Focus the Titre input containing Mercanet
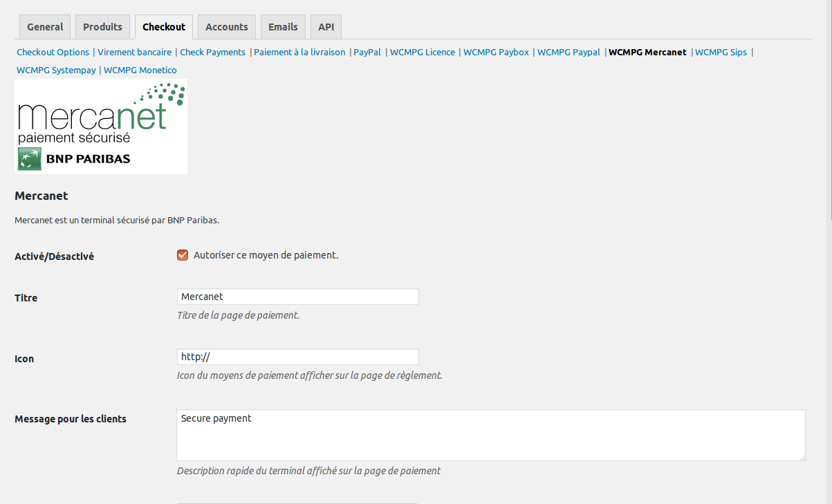The image size is (832, 504). (x=298, y=297)
